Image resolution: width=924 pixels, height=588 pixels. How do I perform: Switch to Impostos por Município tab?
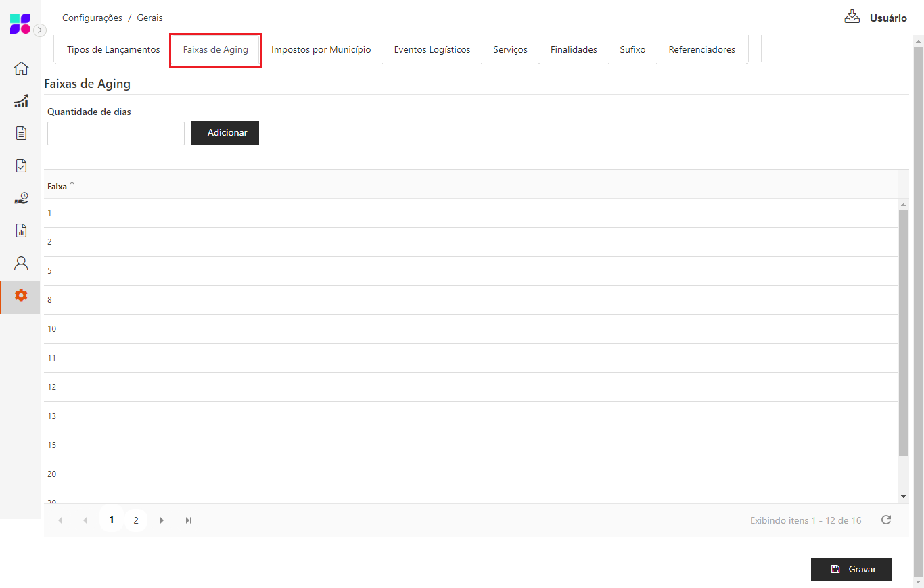point(321,49)
